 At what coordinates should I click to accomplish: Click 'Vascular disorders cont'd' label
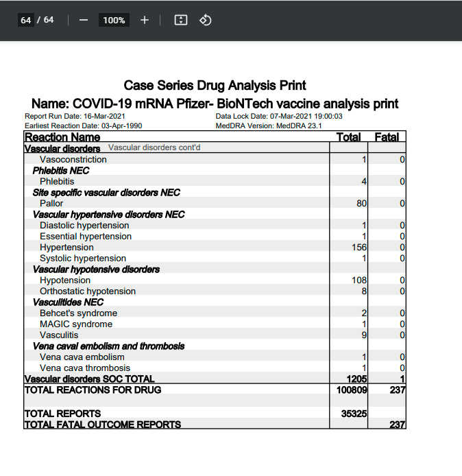pos(154,147)
